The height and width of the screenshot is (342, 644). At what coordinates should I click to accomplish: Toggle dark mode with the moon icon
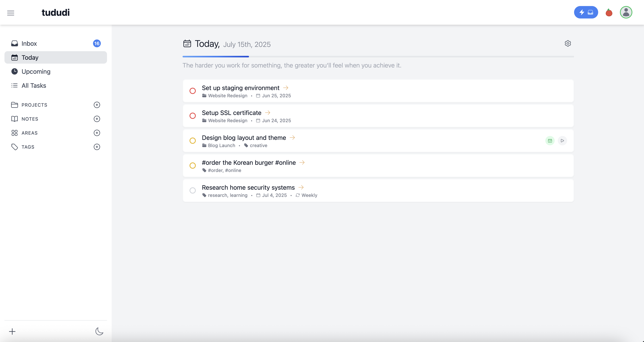click(x=99, y=331)
